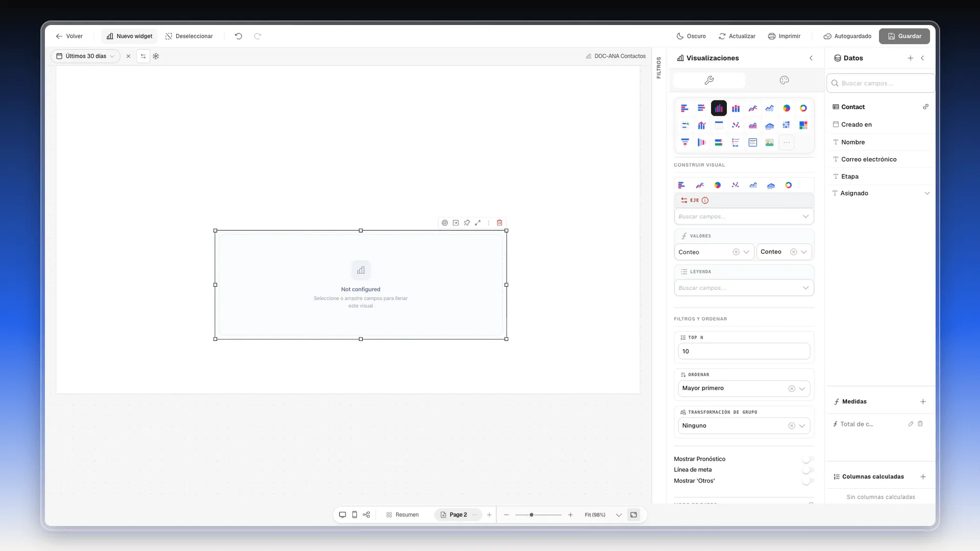Click the widget settings gear icon

click(445, 223)
